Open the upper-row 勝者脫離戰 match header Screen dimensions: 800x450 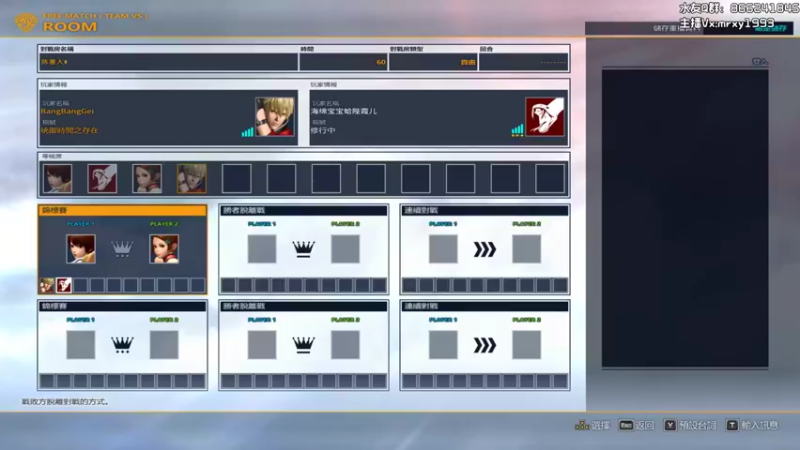point(304,210)
